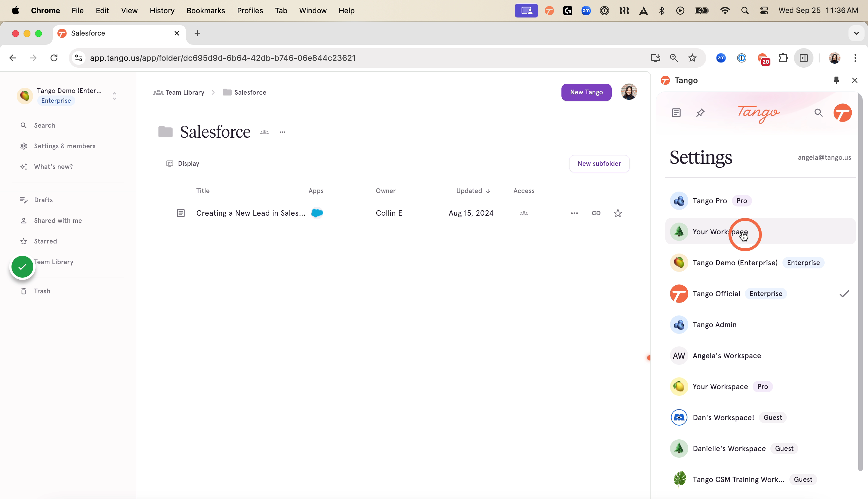Select Danielle's Workspace
Image resolution: width=868 pixels, height=499 pixels.
[760, 449]
